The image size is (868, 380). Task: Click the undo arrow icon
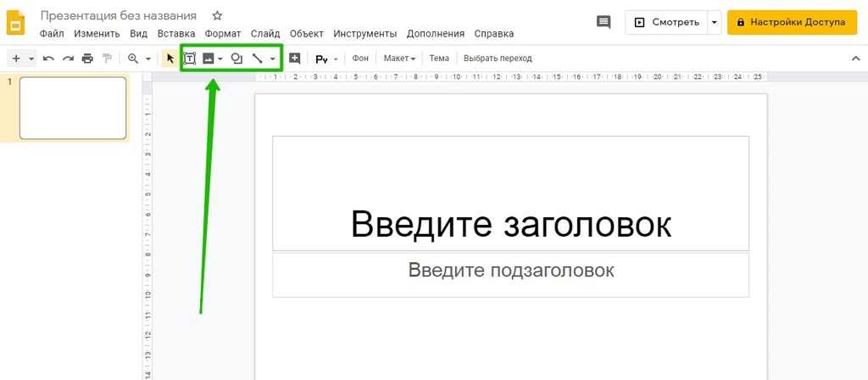pyautogui.click(x=48, y=59)
